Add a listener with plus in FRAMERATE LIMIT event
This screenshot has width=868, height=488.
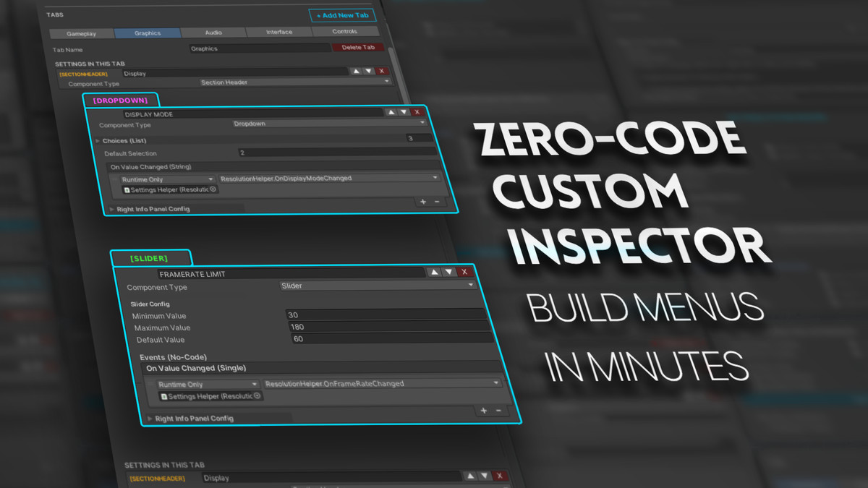pos(484,411)
